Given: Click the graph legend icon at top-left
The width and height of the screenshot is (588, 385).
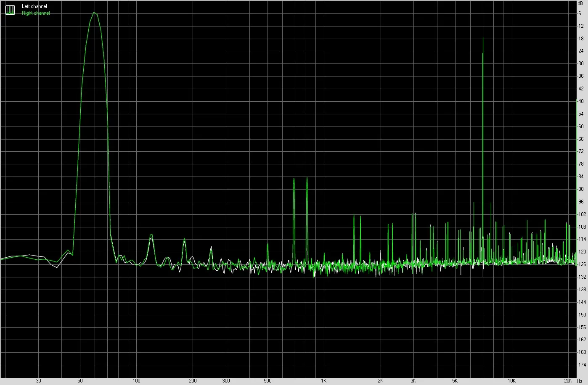Looking at the screenshot, I should tap(10, 10).
